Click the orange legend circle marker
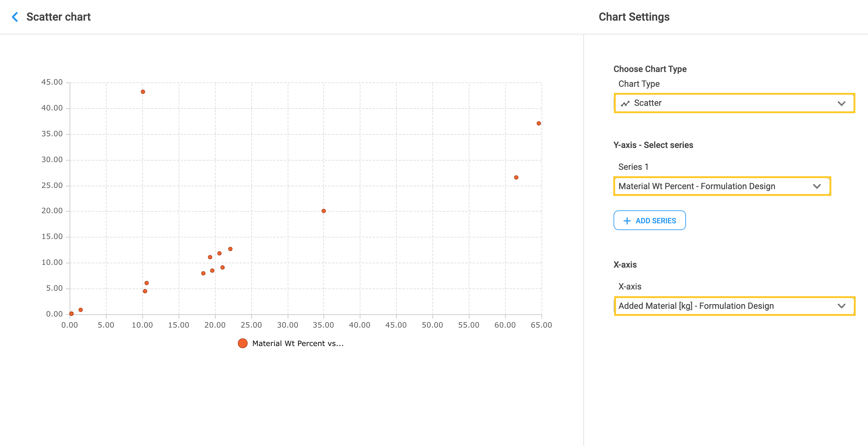 pos(243,343)
